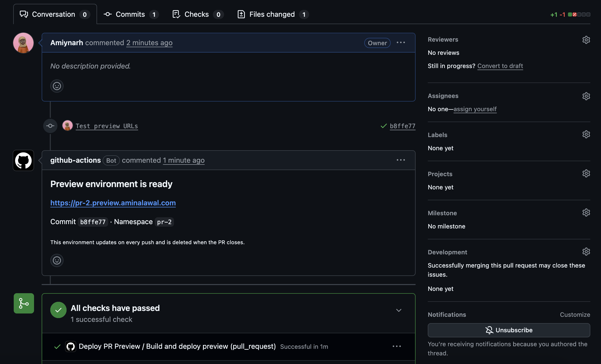Collapse the All checks have passed section

point(399,310)
